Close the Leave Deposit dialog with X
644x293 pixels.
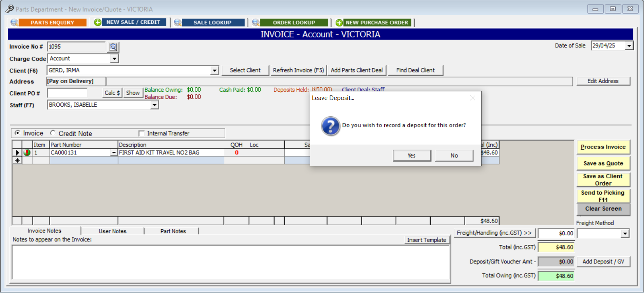pyautogui.click(x=472, y=98)
